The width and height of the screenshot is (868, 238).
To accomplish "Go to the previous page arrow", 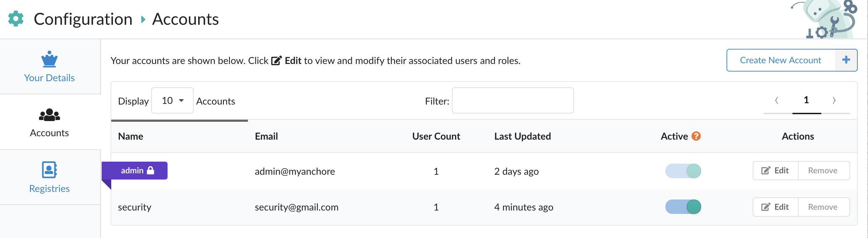I will pos(777,100).
